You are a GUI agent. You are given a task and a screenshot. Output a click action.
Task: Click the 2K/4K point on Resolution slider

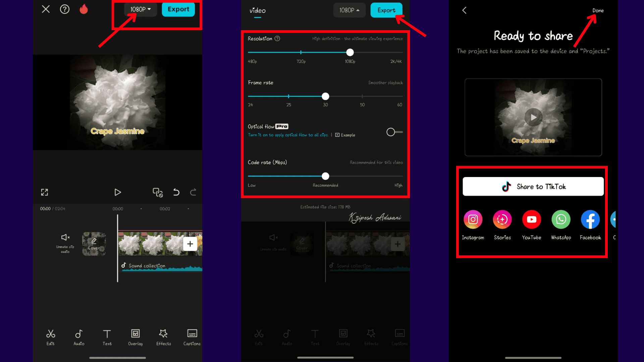coord(402,53)
